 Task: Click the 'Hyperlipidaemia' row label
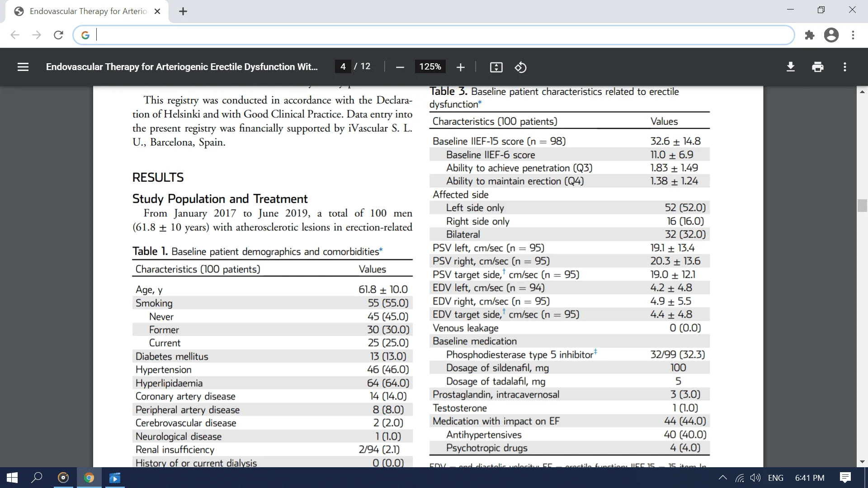169,383
